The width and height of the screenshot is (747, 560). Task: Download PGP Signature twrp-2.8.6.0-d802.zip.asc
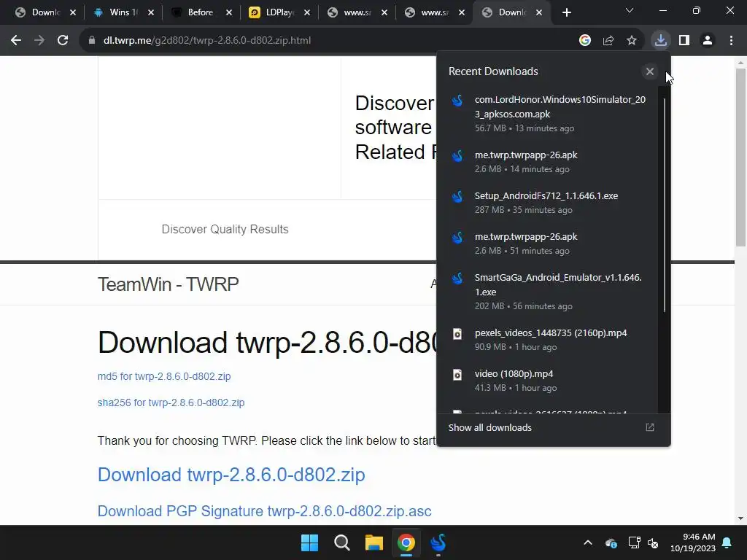(264, 511)
